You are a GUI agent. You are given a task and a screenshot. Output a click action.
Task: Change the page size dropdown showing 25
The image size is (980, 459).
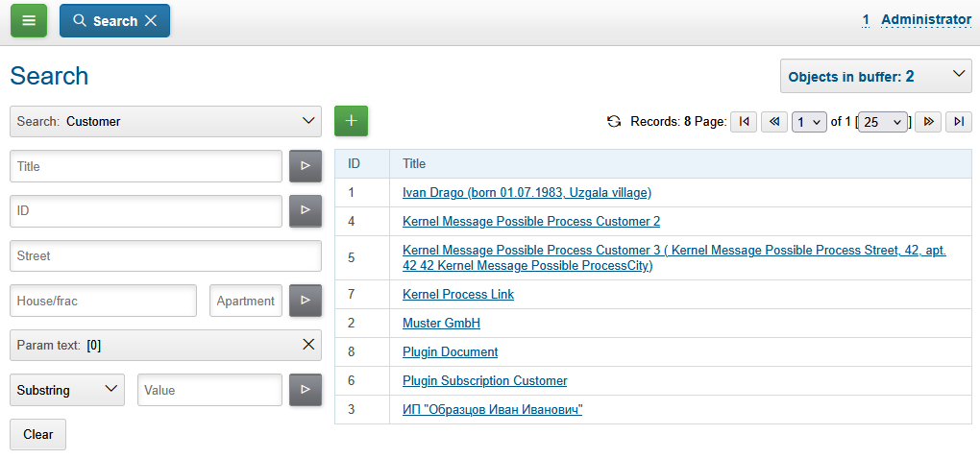point(883,122)
